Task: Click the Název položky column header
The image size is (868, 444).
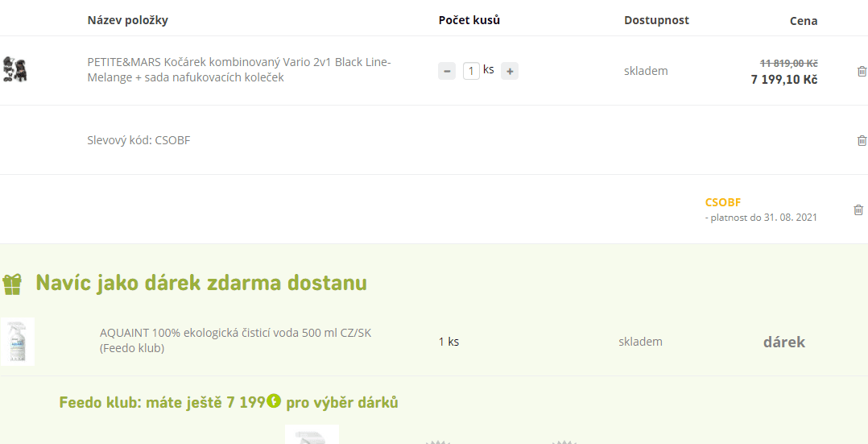Action: (128, 20)
